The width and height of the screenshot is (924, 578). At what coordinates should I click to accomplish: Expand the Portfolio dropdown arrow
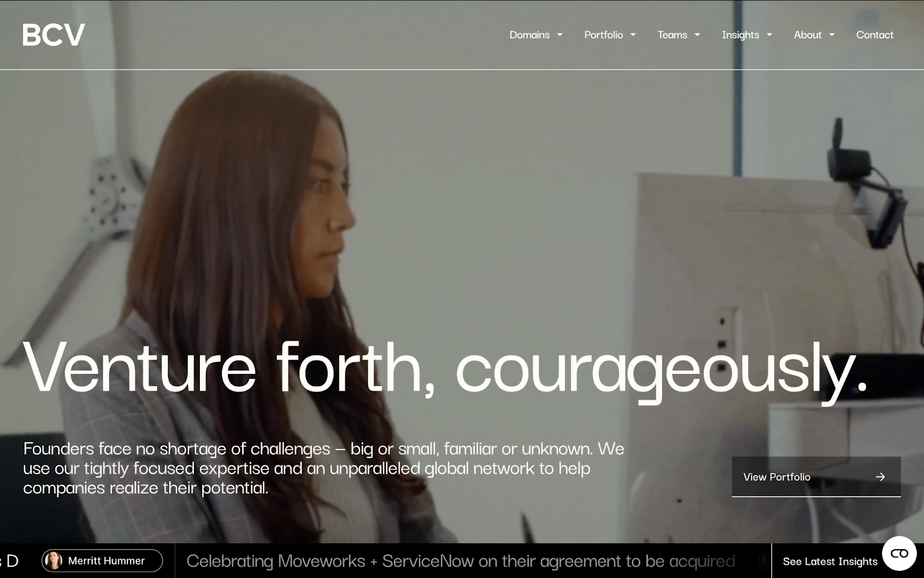(633, 35)
